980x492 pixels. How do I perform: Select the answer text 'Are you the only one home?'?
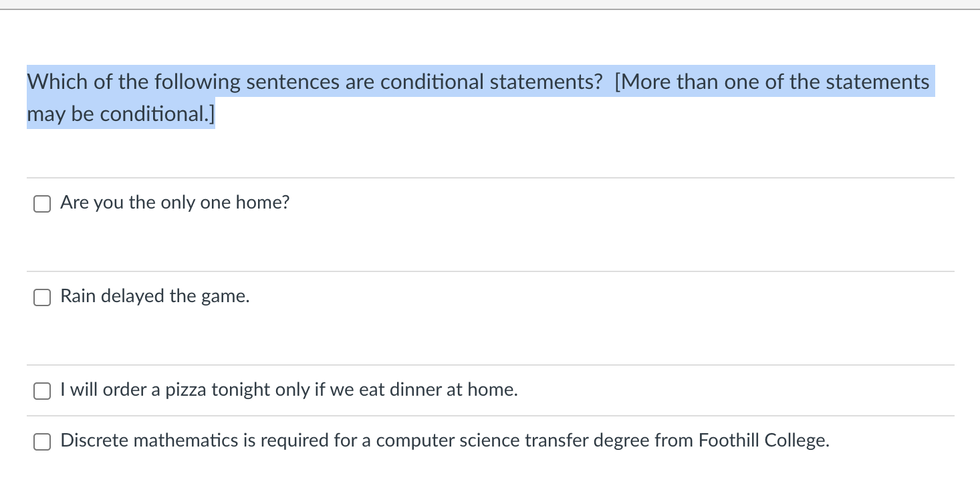tap(174, 202)
